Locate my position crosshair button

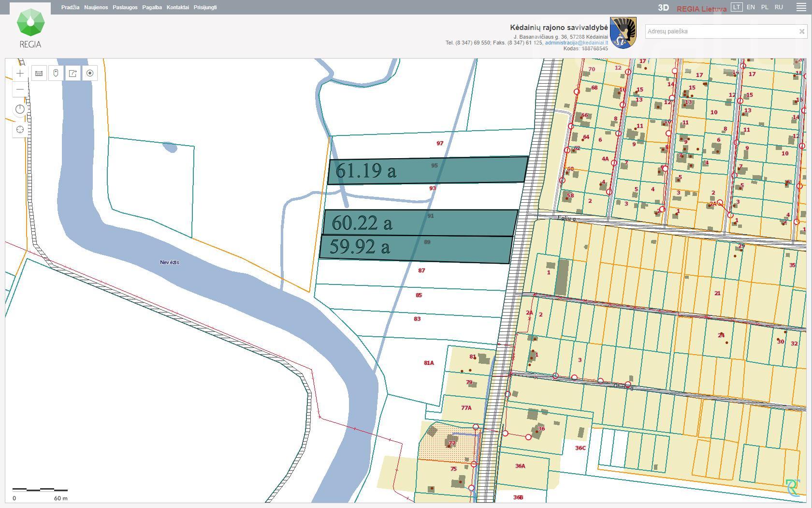[x=20, y=130]
